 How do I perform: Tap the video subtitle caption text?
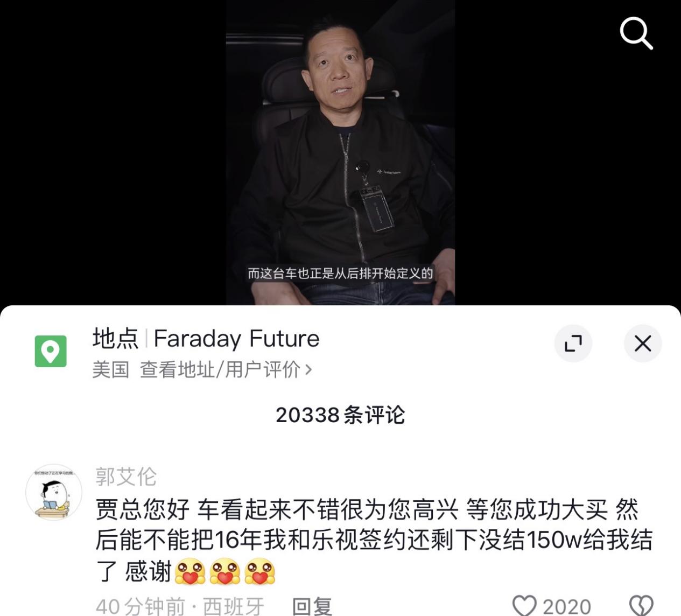coord(340,273)
